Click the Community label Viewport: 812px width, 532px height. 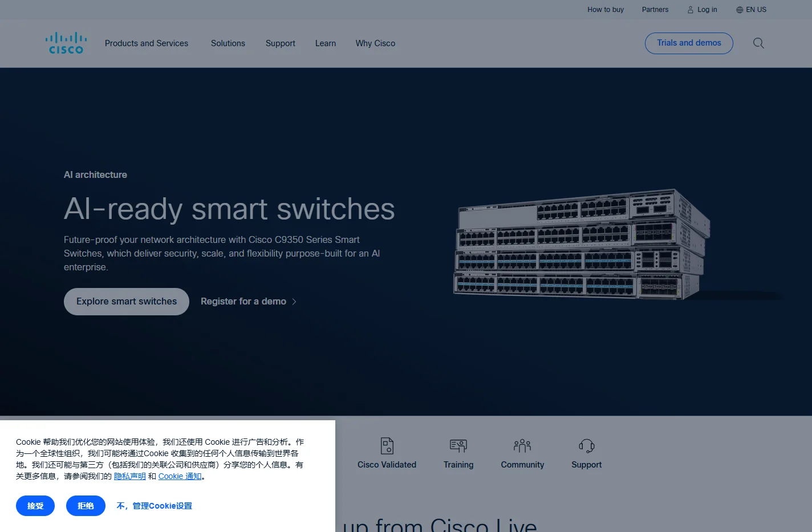(x=522, y=465)
